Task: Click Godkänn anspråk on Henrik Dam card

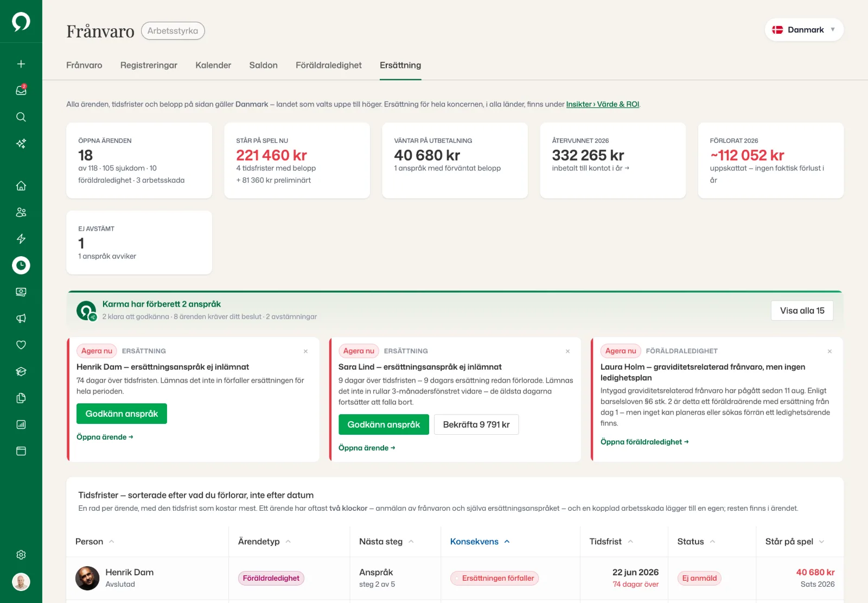Action: 122,414
